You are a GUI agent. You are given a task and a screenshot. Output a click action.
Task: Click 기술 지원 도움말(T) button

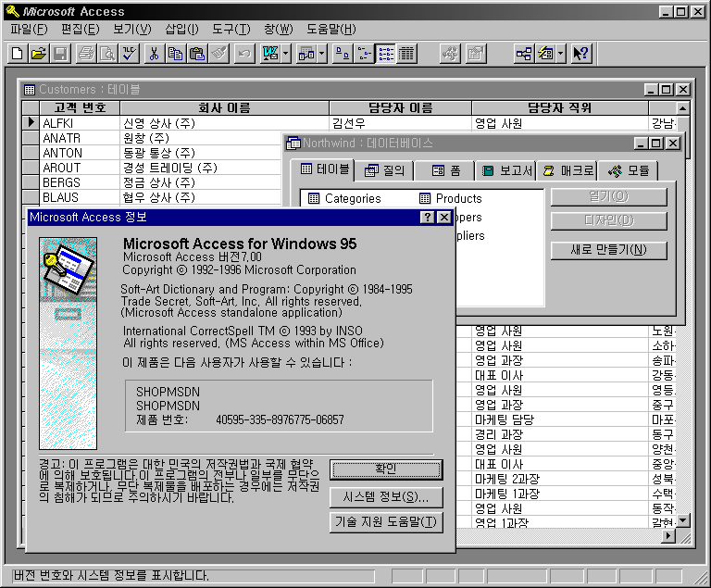tap(386, 522)
